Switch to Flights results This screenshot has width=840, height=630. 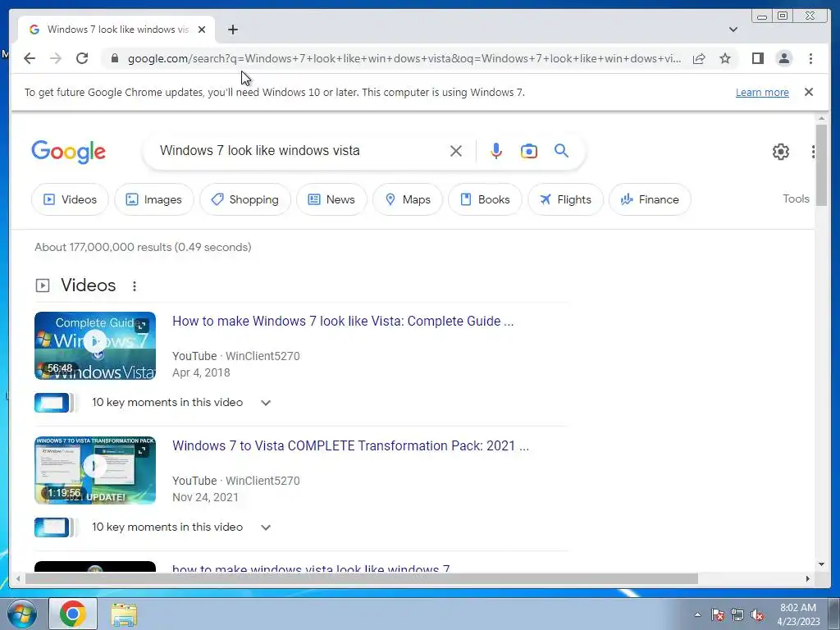point(565,199)
